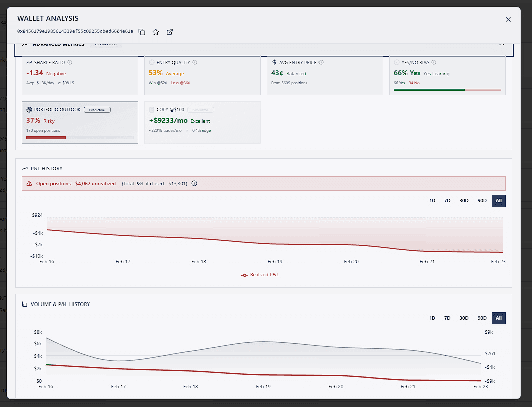The image size is (532, 407).
Task: Click the warning triangle on open positions alert
Action: point(28,183)
